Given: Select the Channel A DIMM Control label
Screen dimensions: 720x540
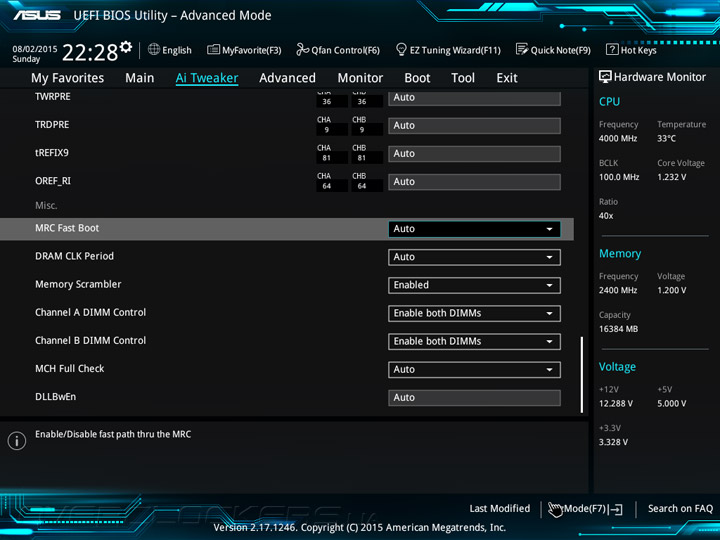Looking at the screenshot, I should click(90, 313).
